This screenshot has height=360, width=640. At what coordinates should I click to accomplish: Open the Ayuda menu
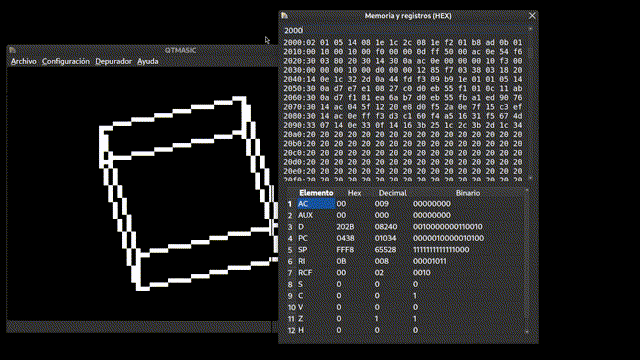[x=148, y=61]
